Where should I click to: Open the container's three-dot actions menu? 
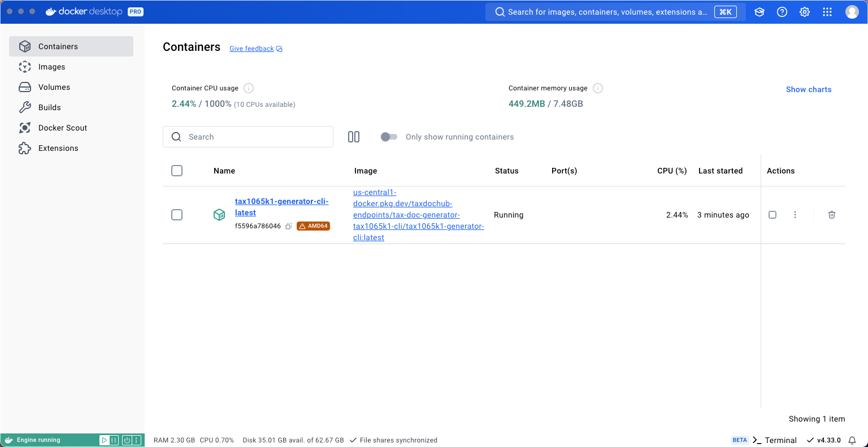[795, 215]
